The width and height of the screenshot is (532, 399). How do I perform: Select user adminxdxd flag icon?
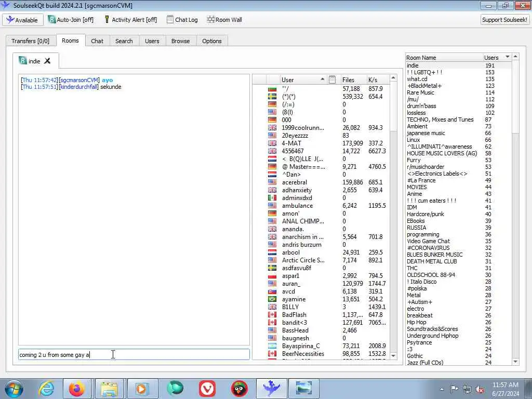tap(272, 198)
